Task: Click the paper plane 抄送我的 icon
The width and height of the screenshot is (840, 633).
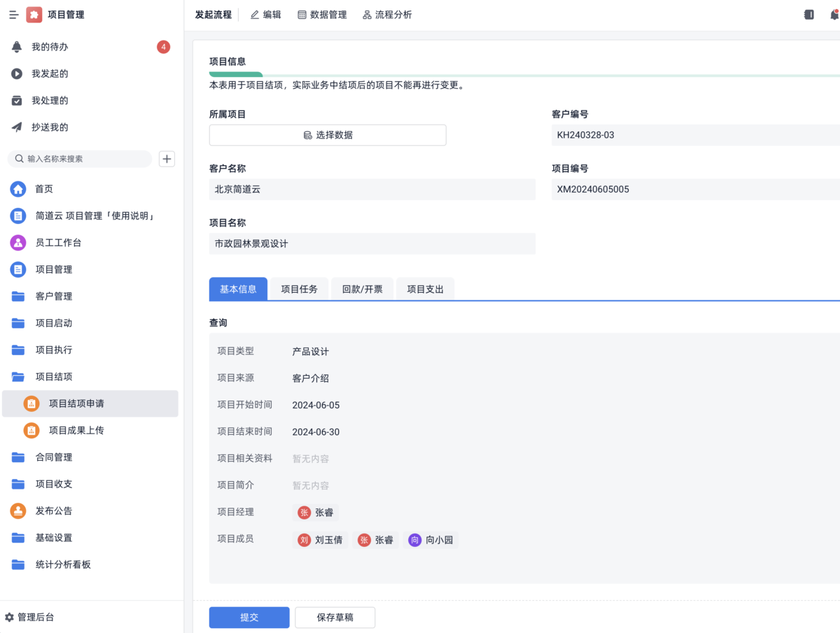Action: click(x=17, y=127)
